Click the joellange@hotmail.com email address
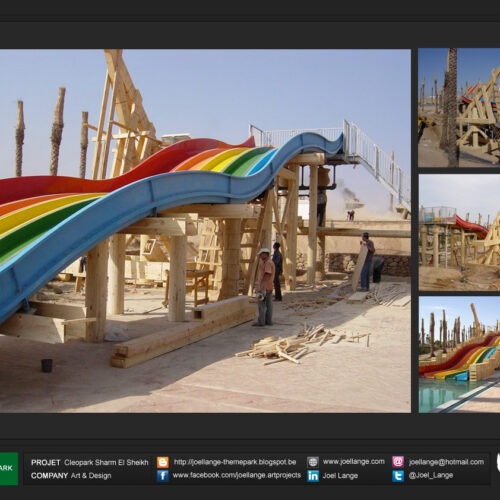 (446, 462)
